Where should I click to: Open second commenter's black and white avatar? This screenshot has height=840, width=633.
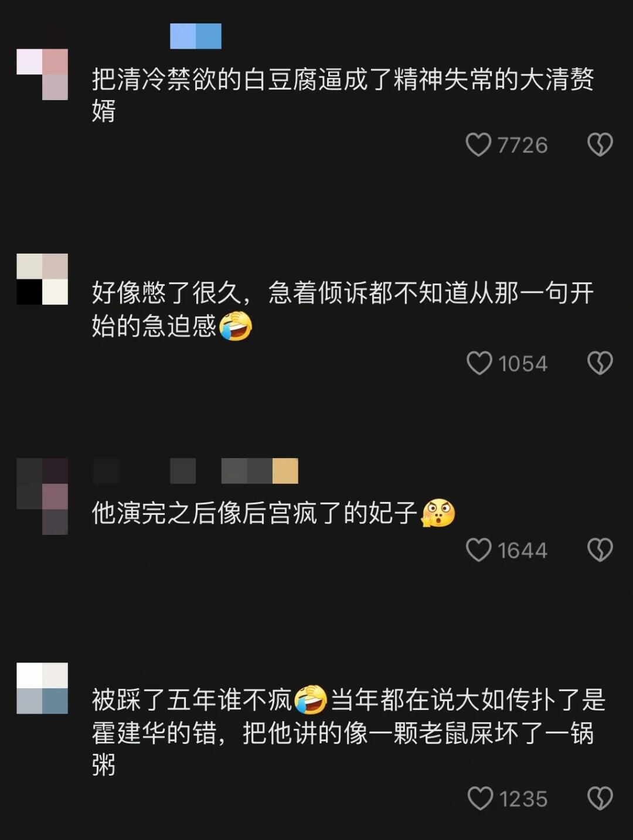coord(42,279)
